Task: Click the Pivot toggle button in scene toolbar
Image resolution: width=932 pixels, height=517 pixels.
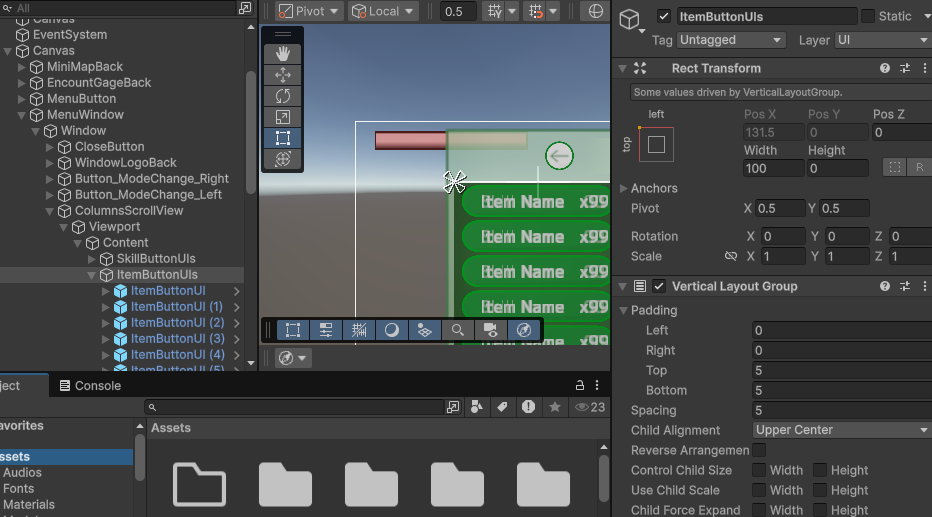Action: tap(309, 11)
